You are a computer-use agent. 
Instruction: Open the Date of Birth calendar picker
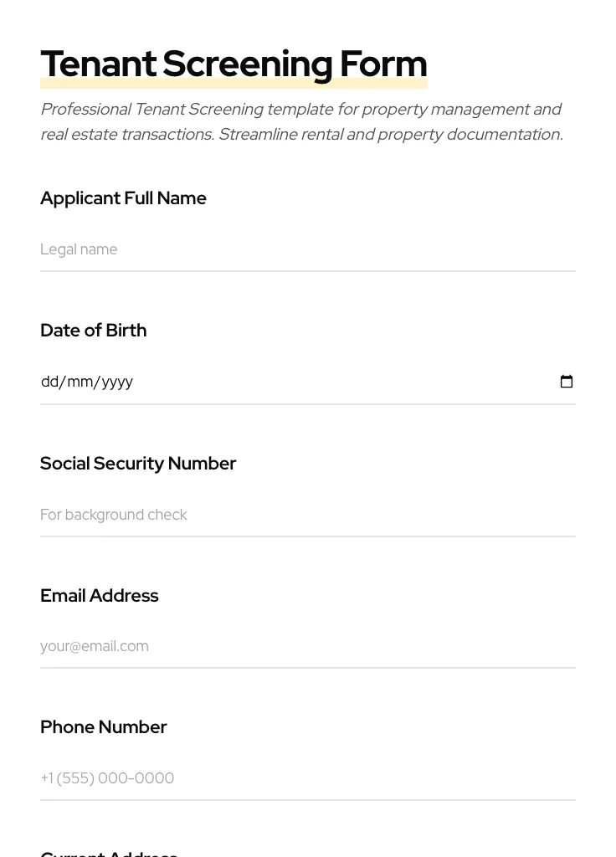567,382
